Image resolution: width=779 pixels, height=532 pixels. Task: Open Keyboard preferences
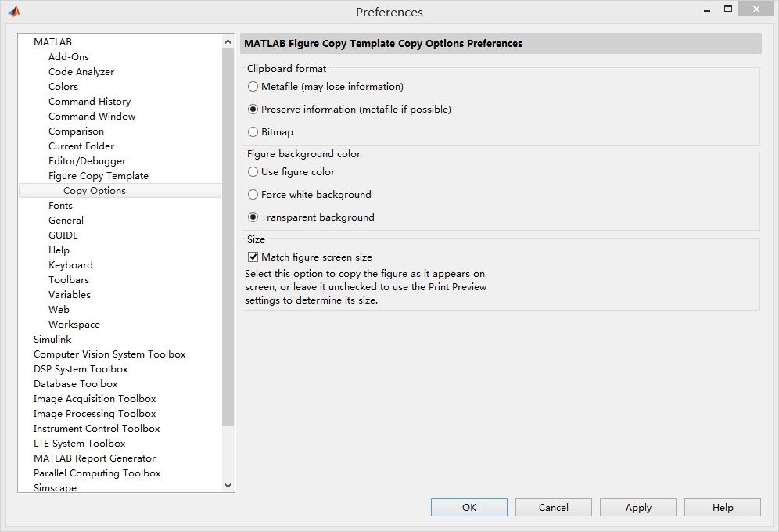(70, 264)
